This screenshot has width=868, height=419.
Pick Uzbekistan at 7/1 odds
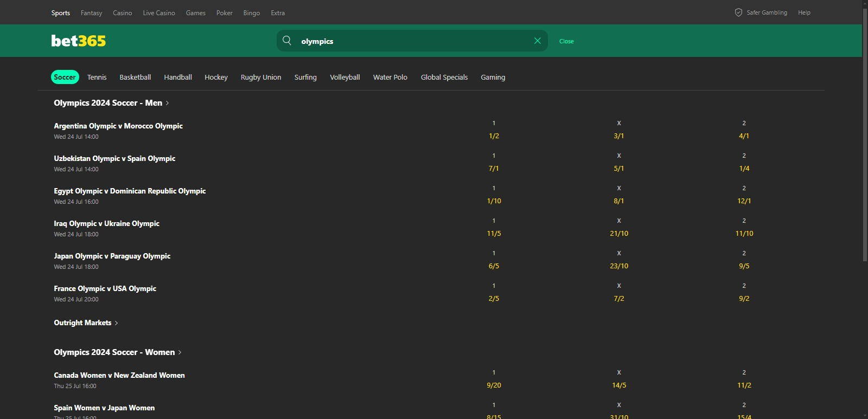coord(494,169)
